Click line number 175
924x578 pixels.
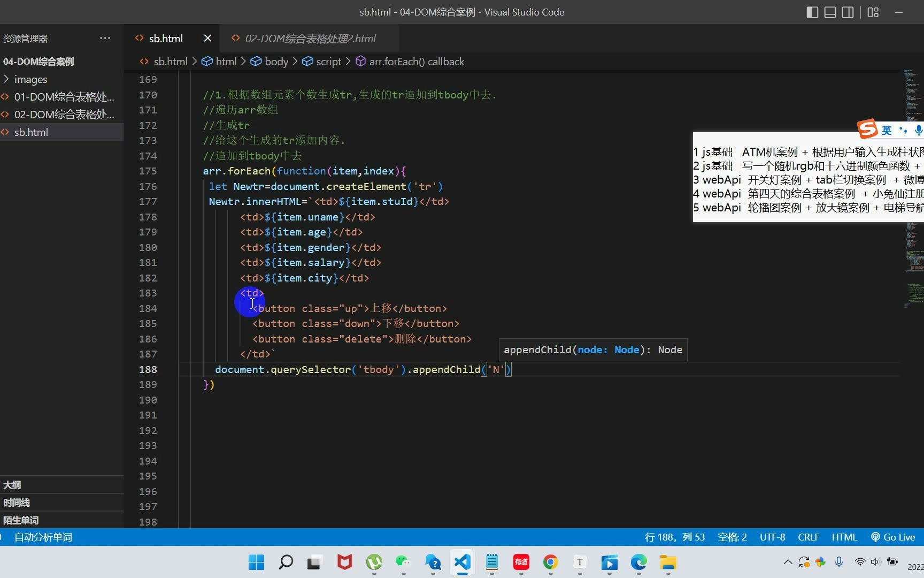tap(148, 171)
